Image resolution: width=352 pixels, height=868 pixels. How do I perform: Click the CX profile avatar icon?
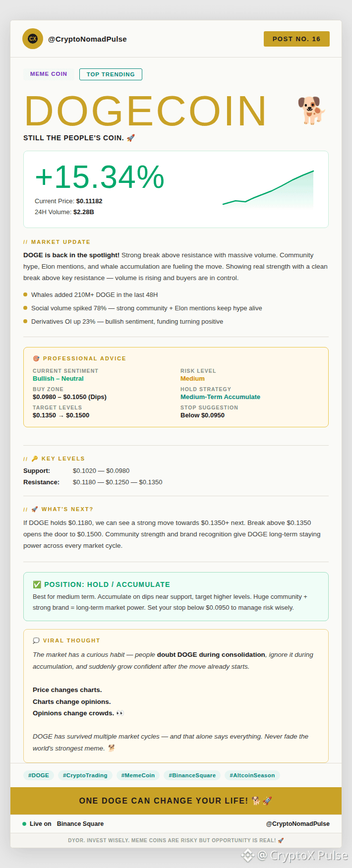[33, 39]
